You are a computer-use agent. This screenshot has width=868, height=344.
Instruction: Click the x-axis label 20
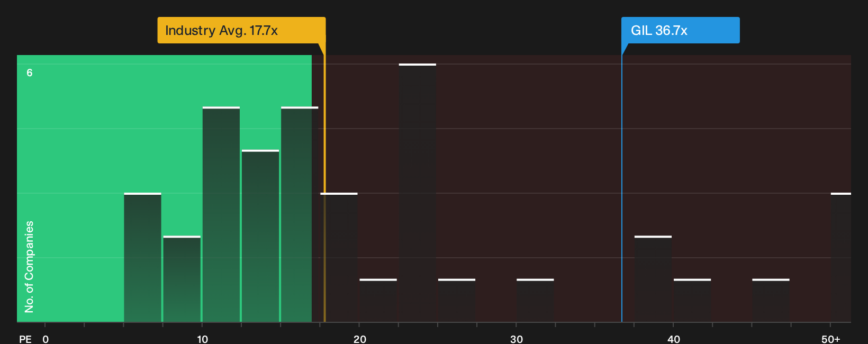click(359, 339)
